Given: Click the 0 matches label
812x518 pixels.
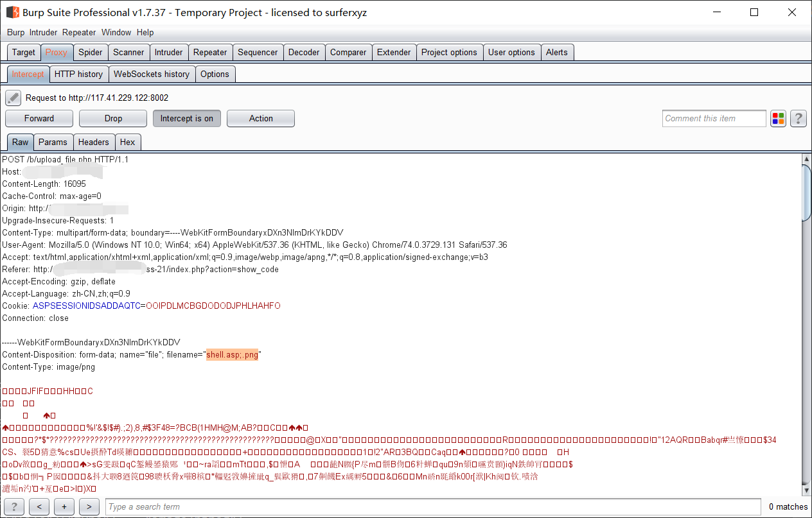Looking at the screenshot, I should 788,506.
